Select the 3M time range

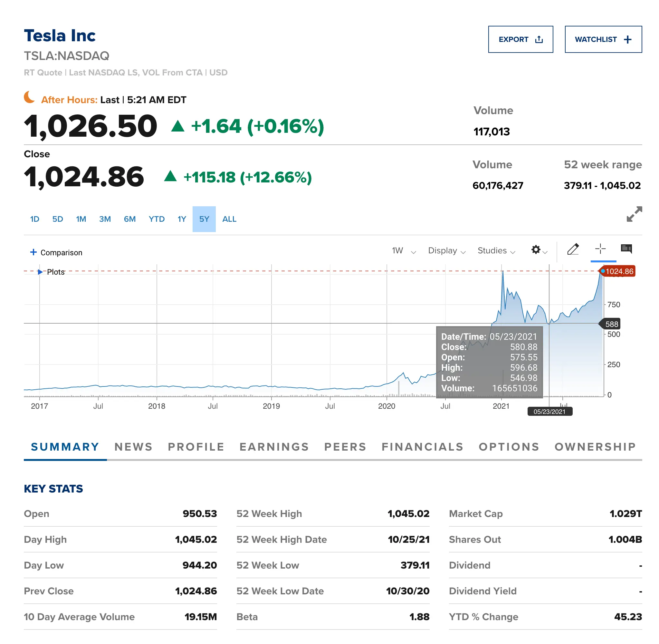105,219
